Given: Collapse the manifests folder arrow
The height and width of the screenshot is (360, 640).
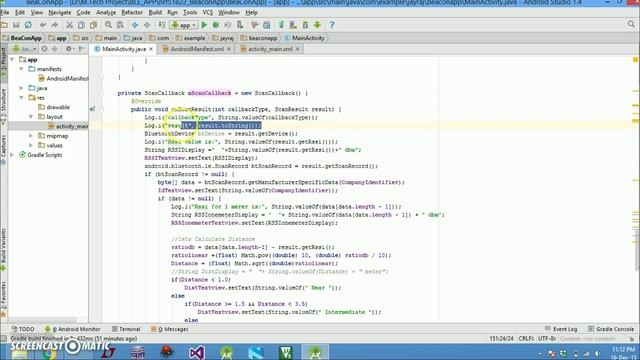Looking at the screenshot, I should click(21, 69).
